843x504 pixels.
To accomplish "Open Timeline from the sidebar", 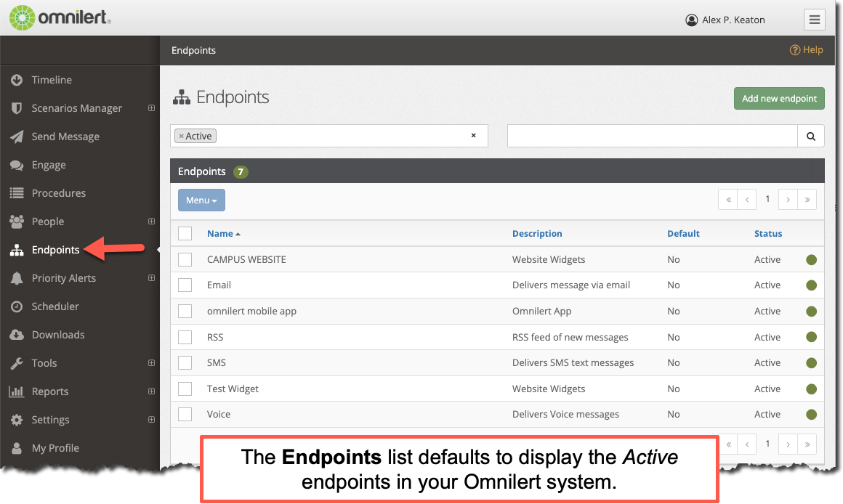I will (52, 80).
